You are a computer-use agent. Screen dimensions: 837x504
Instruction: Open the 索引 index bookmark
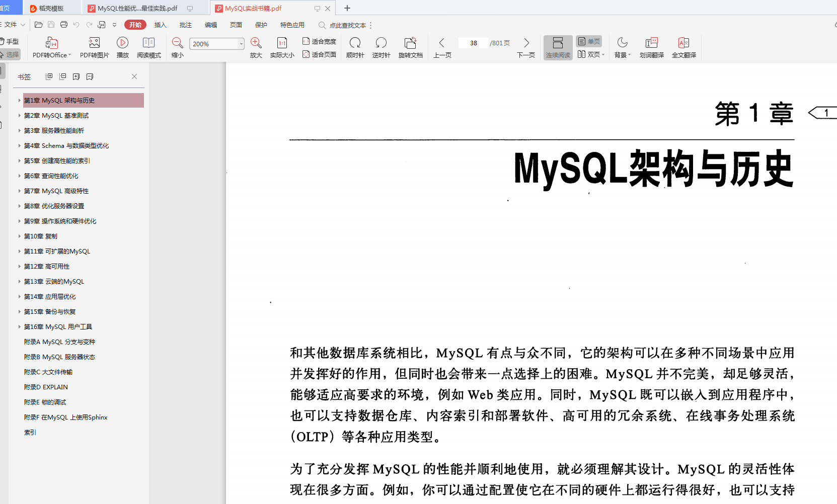click(30, 432)
